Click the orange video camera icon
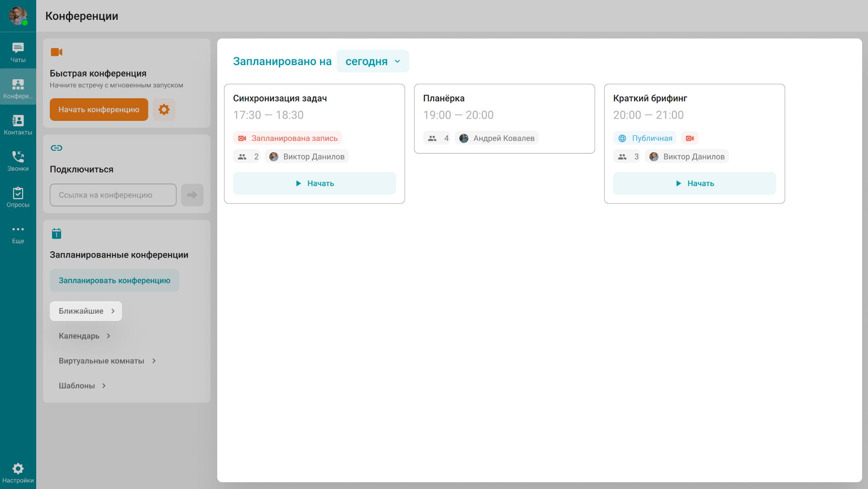 click(57, 52)
